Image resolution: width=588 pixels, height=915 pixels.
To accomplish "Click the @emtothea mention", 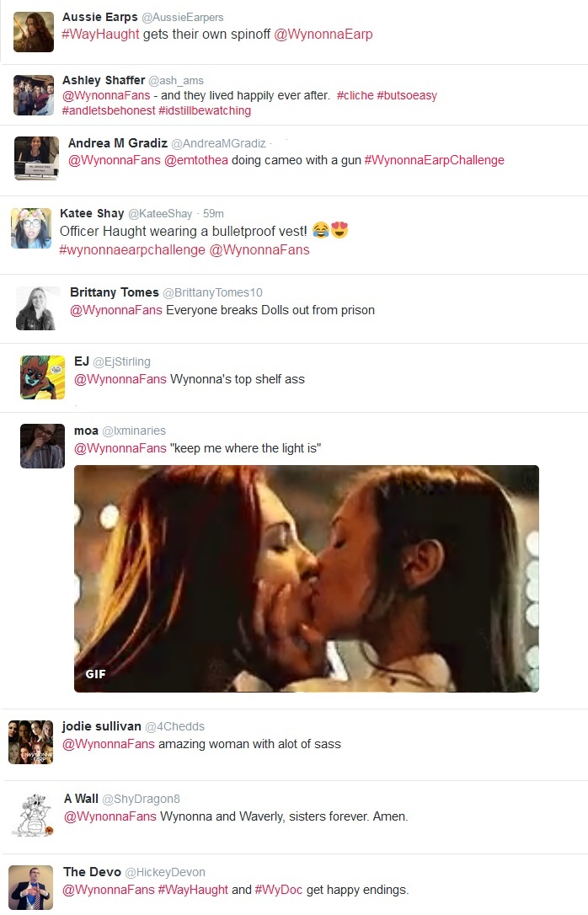I will pos(196,160).
